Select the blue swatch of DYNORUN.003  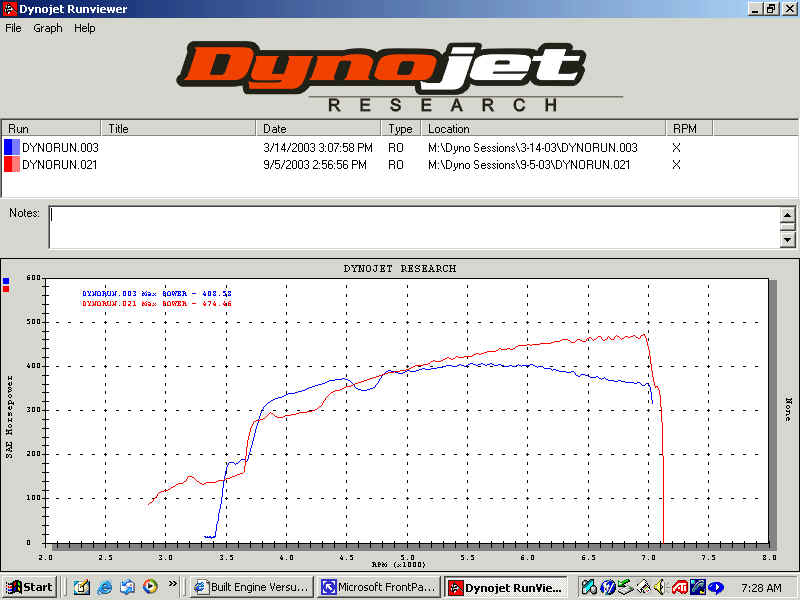point(12,147)
